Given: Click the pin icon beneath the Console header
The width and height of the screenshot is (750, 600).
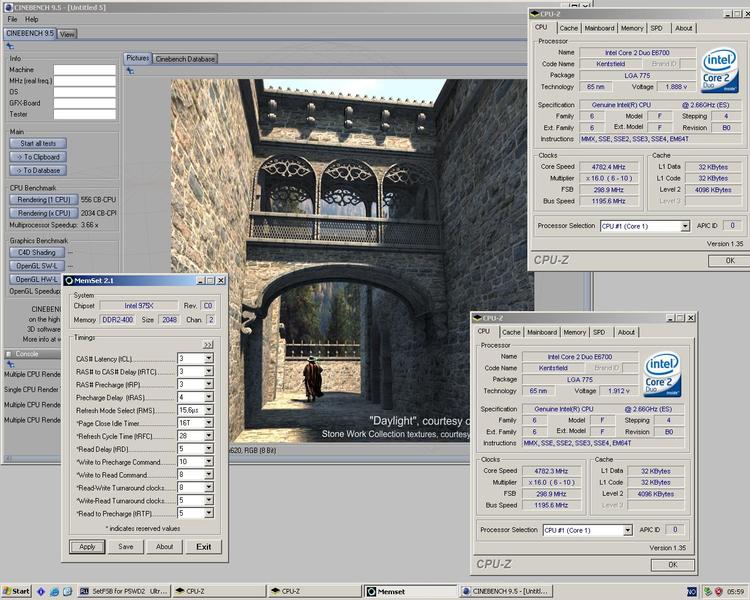Looking at the screenshot, I should [10, 365].
